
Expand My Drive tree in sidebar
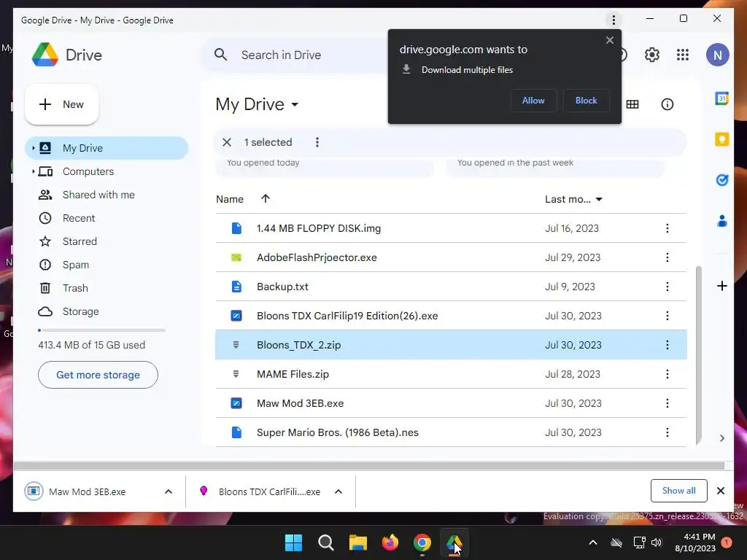[x=33, y=148]
